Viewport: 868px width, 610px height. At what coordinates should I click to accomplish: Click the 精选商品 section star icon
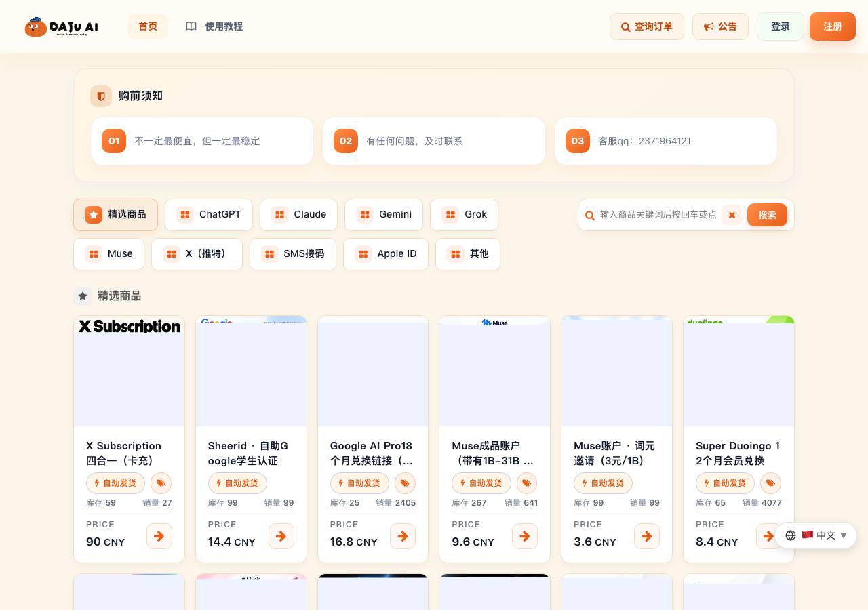(x=83, y=296)
